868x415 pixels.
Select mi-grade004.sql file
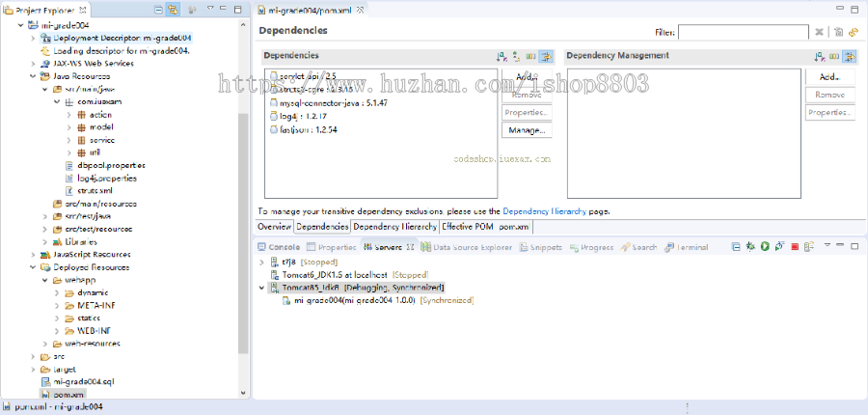coord(78,382)
